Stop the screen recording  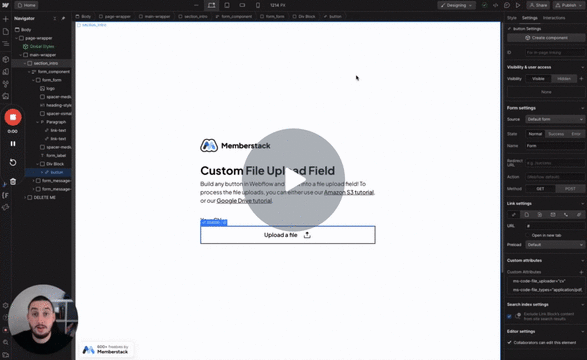coord(13,117)
